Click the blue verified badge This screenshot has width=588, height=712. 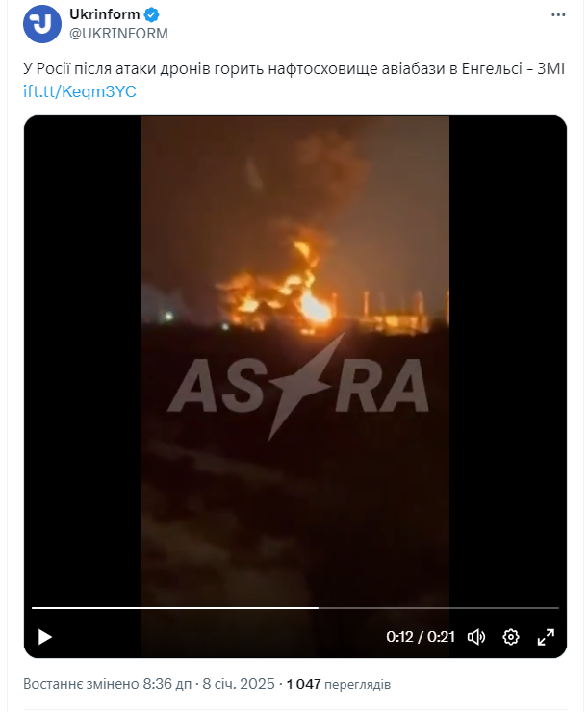click(151, 14)
